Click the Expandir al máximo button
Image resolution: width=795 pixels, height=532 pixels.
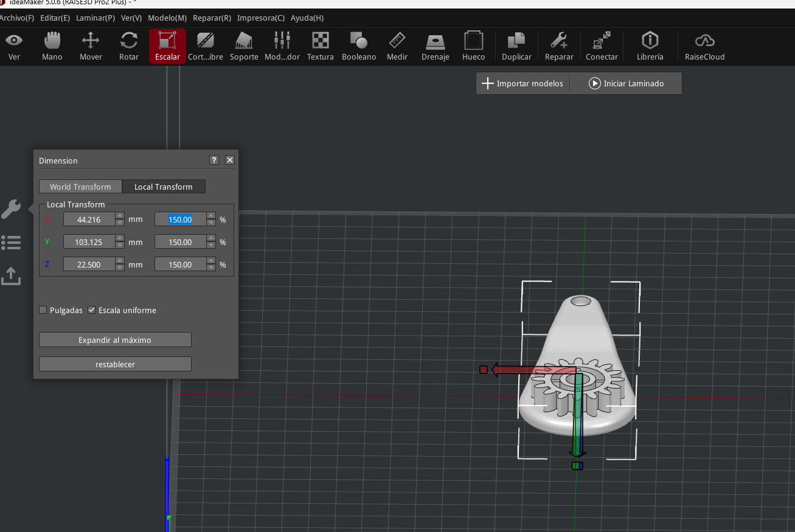115,340
